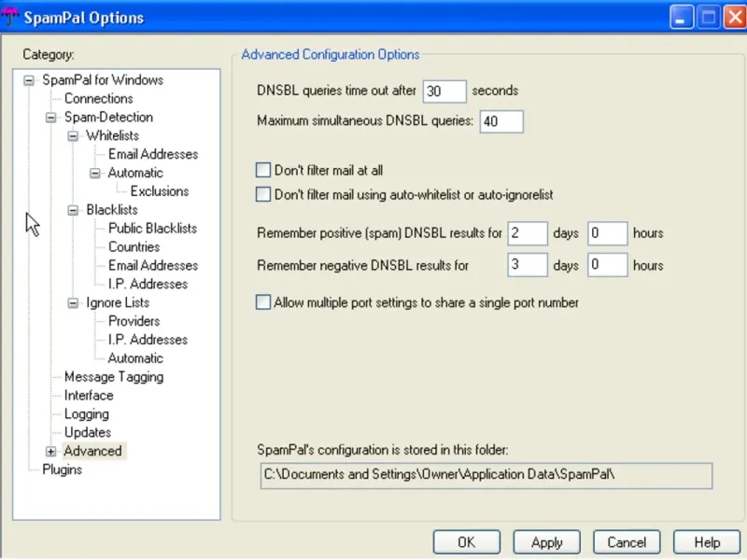Click the Cancel button

coord(627,542)
